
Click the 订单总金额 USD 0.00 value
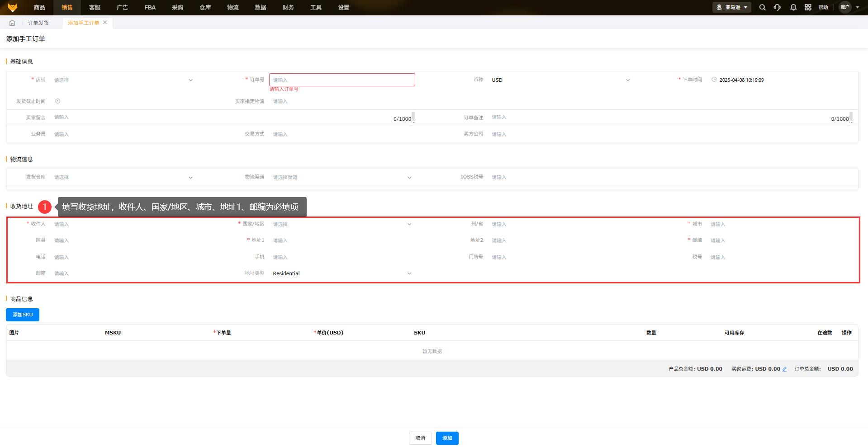click(840, 369)
